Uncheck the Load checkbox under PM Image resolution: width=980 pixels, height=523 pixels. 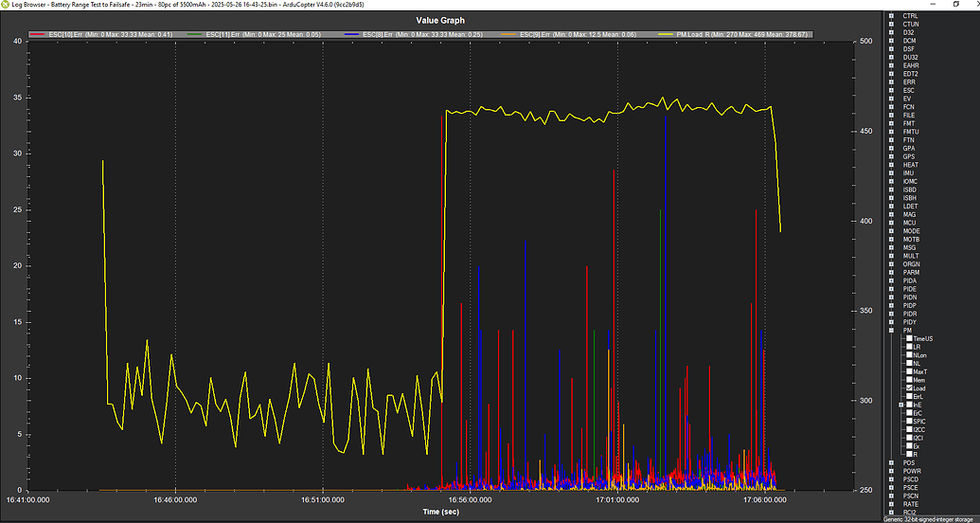coord(909,388)
